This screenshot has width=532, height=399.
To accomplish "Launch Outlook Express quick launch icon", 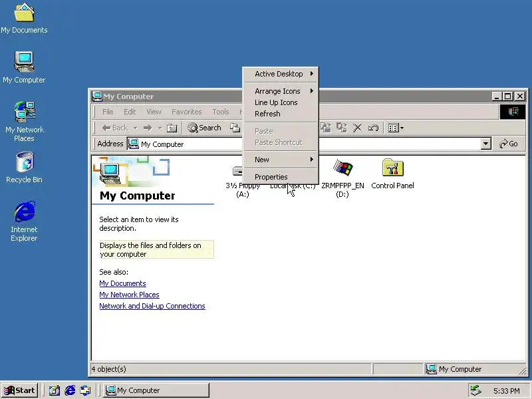I will pyautogui.click(x=85, y=391).
